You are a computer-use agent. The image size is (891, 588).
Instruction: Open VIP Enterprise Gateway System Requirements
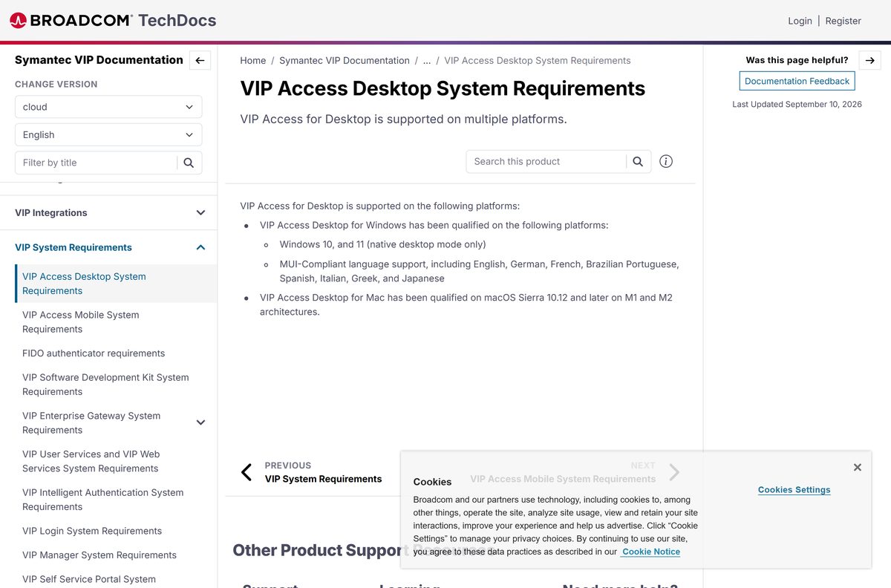(x=91, y=423)
